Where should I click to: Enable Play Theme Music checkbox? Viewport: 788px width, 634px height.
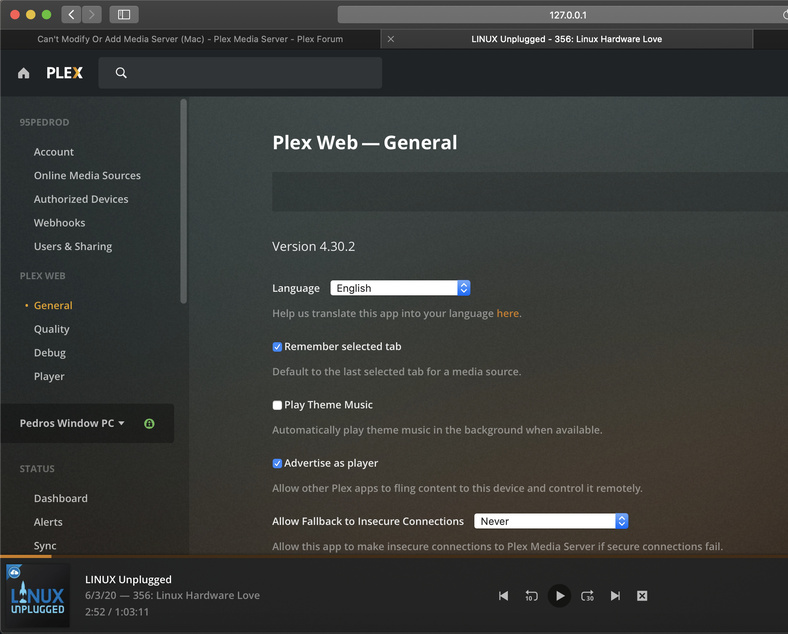click(x=277, y=405)
